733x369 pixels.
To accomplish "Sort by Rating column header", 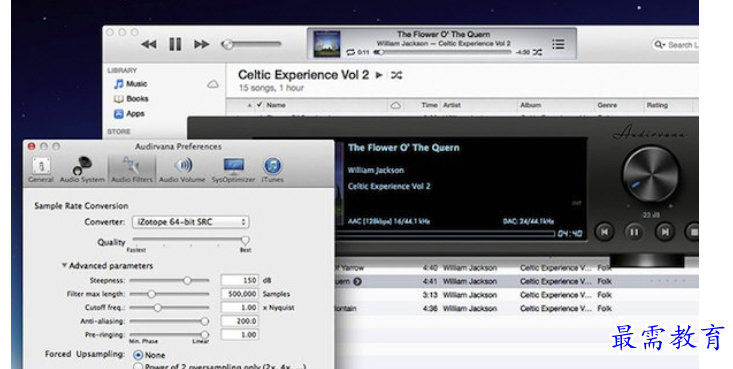I will click(x=657, y=105).
